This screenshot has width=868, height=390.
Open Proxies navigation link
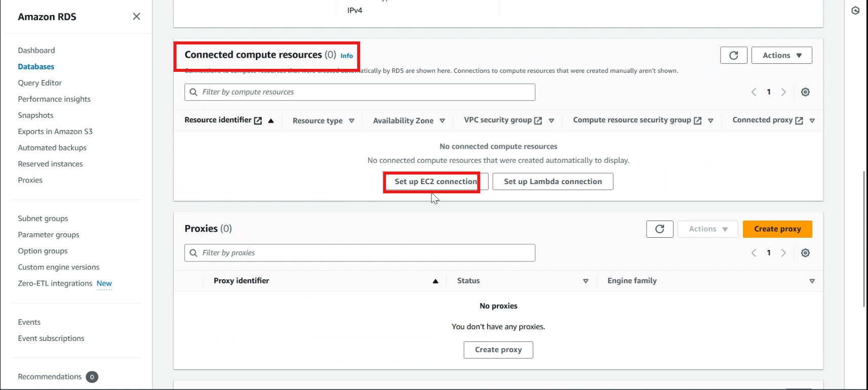[30, 180]
